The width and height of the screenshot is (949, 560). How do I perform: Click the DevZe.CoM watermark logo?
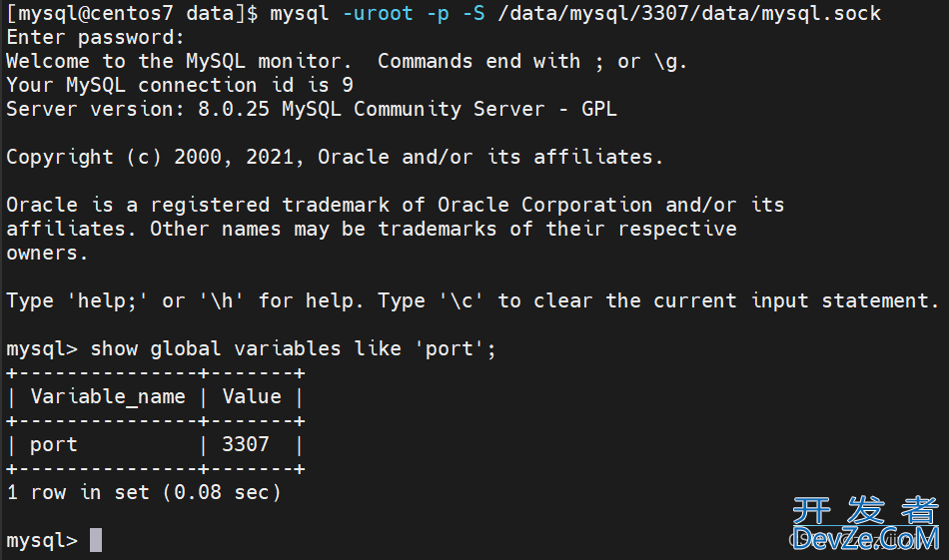tap(866, 538)
